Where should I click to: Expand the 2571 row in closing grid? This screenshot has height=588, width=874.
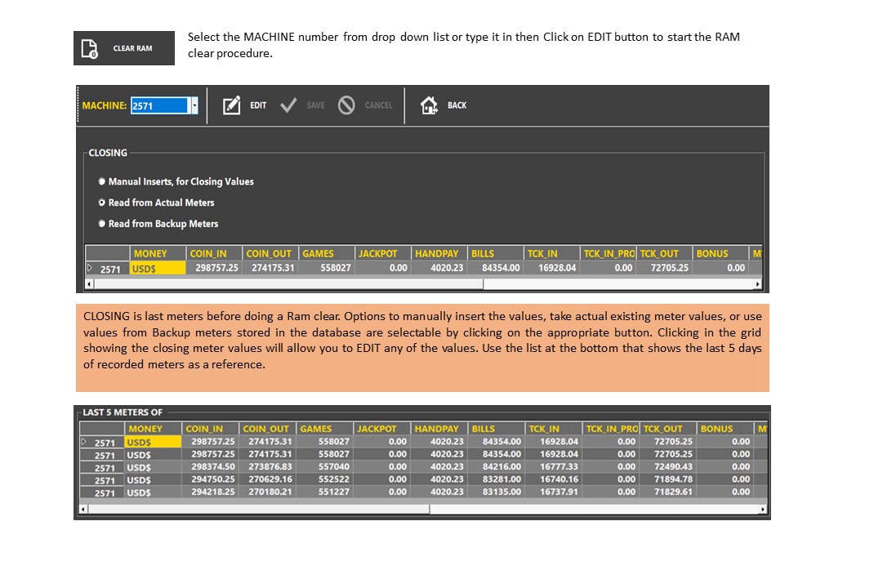90,268
